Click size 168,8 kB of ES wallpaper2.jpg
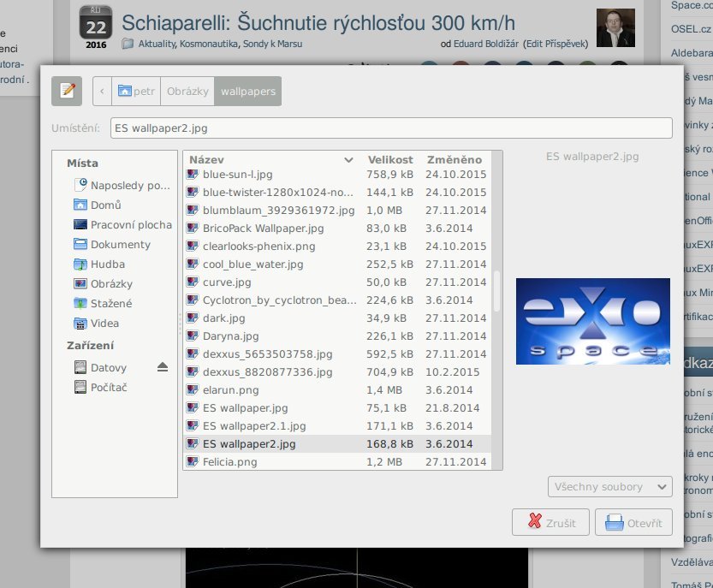 click(x=389, y=444)
